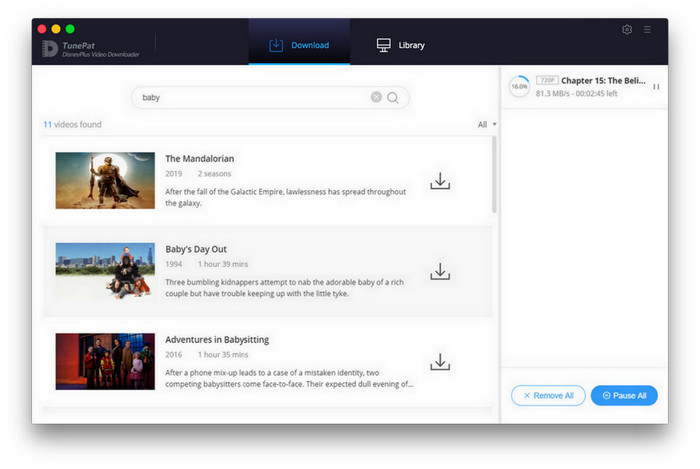Select 'The Mandalorian' title text

coord(200,158)
